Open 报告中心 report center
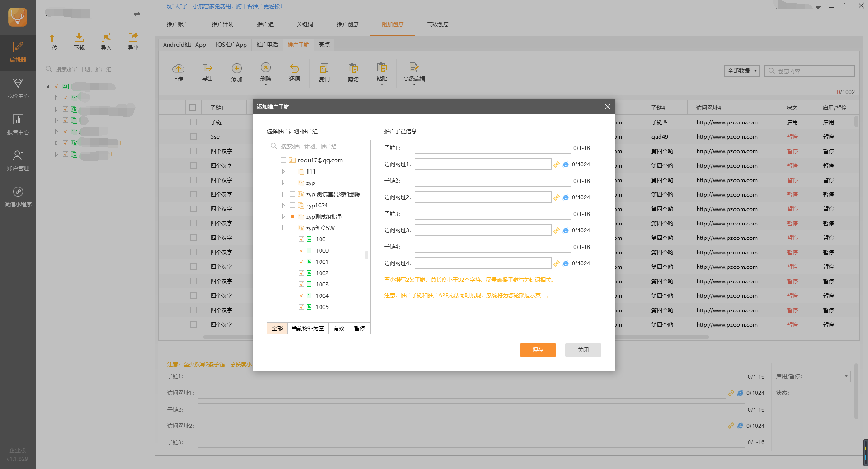This screenshot has height=469, width=868. [18, 125]
